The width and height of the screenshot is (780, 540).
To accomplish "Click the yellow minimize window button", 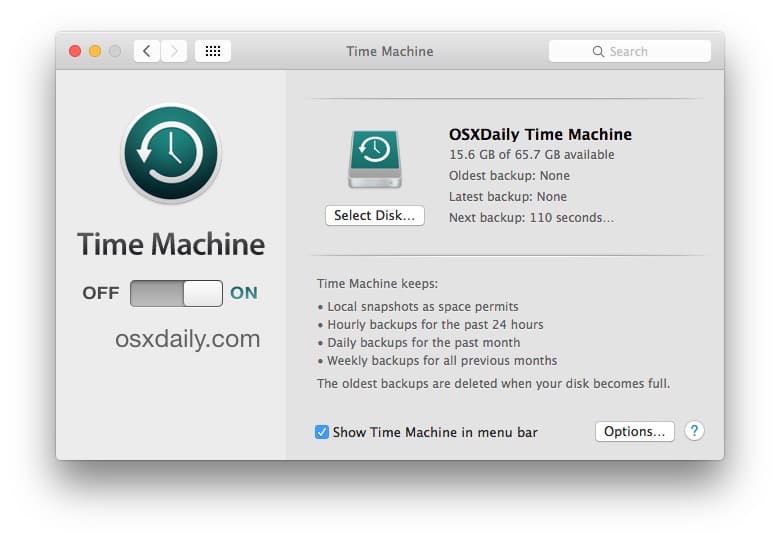I will tap(95, 51).
